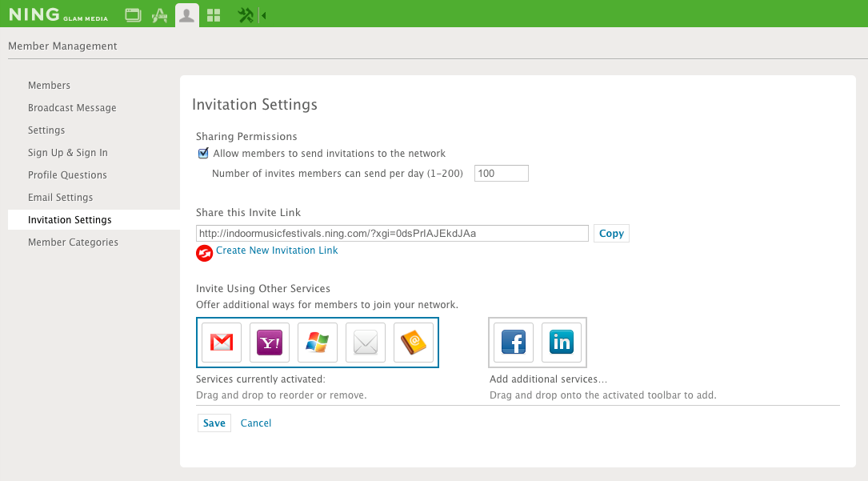Open the grid apps icon in top bar
Viewport: 868px width, 481px height.
tap(214, 14)
